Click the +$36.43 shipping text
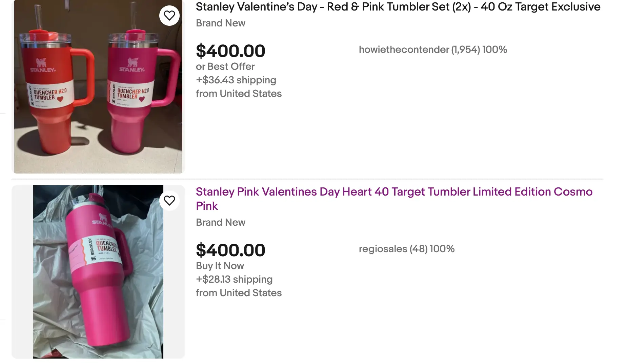Image resolution: width=627 pixels, height=364 pixels. coord(236,80)
